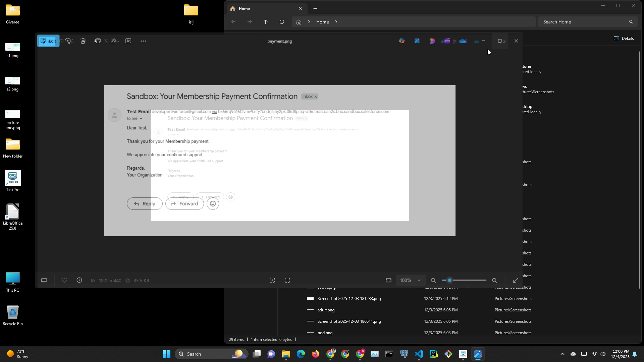The width and height of the screenshot is (644, 362).
Task: Show file info panel
Action: (79, 280)
